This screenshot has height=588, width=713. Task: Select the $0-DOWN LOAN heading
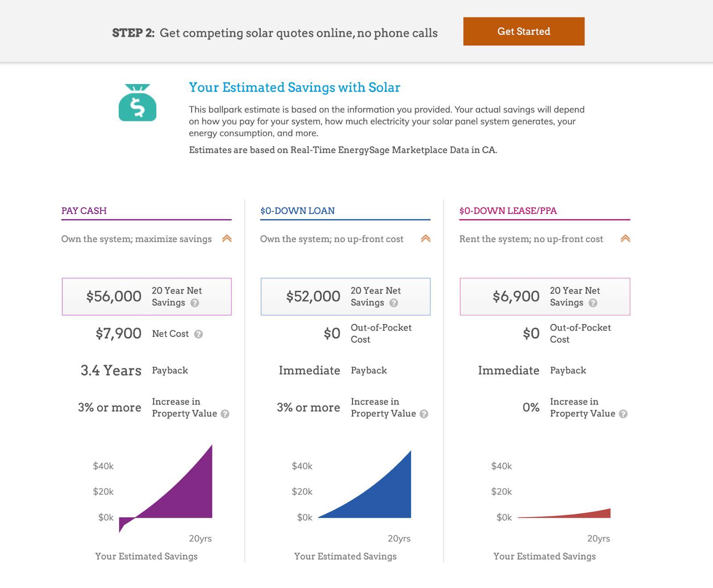(x=297, y=211)
